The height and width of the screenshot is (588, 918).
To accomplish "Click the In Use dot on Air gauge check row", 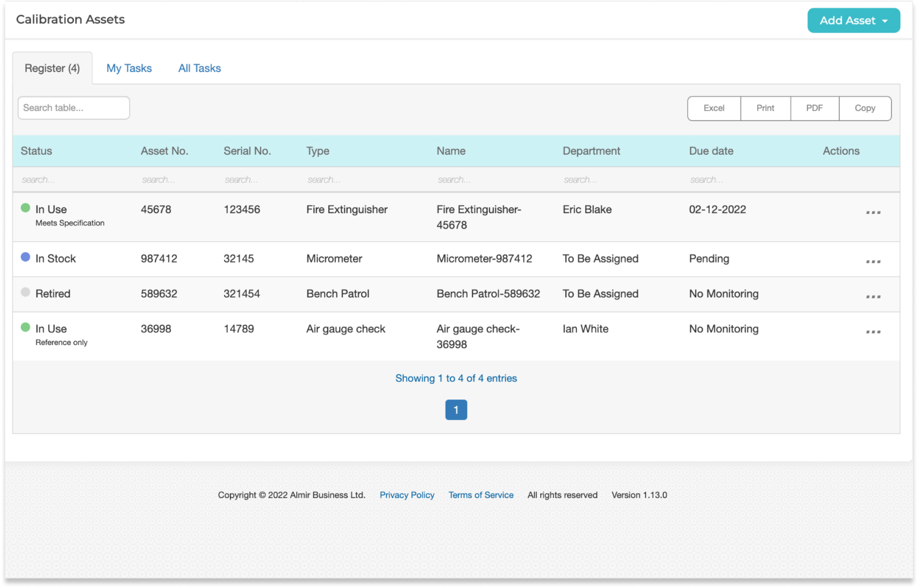I will [x=25, y=328].
